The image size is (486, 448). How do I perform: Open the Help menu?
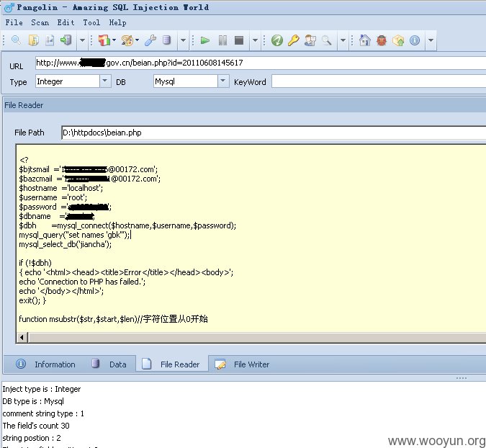coord(117,22)
